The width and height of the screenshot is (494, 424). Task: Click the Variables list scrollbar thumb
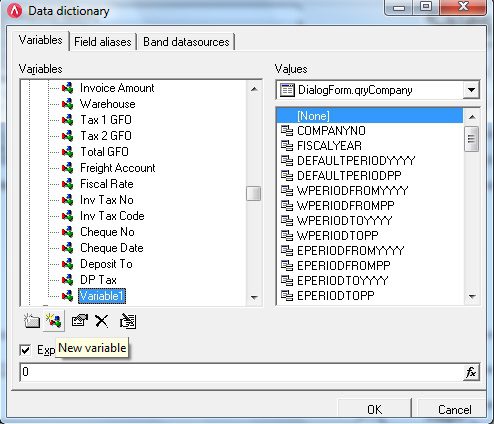254,193
